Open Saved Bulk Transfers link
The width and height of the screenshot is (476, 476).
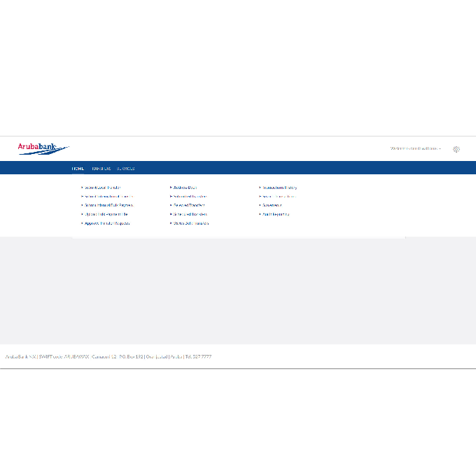[x=191, y=223]
